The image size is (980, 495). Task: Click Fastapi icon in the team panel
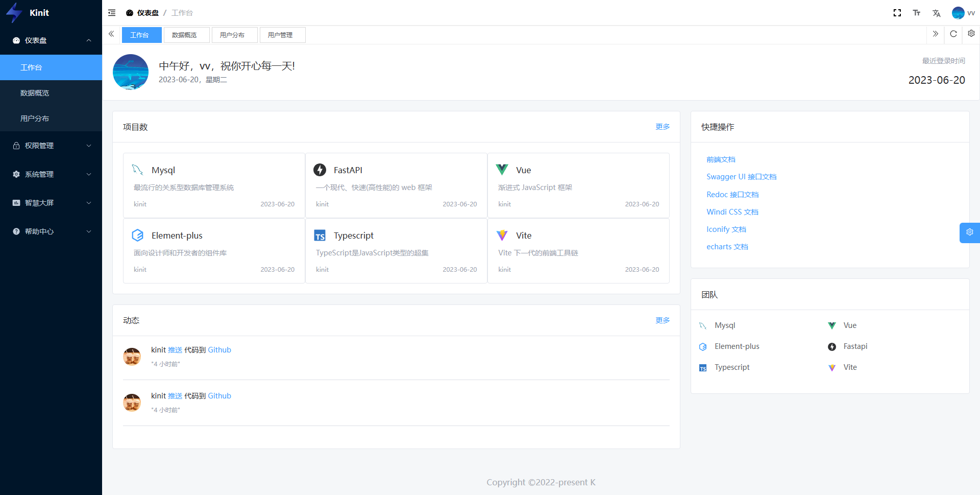[832, 347]
